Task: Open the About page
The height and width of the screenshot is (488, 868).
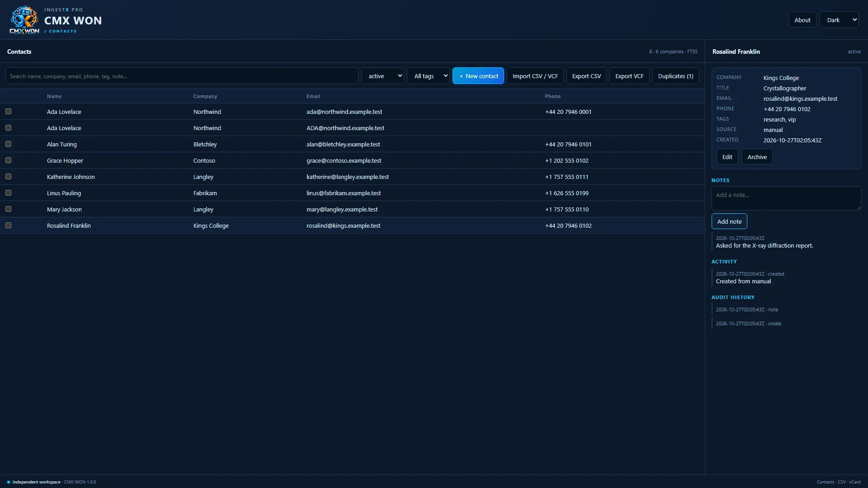Action: coord(802,20)
